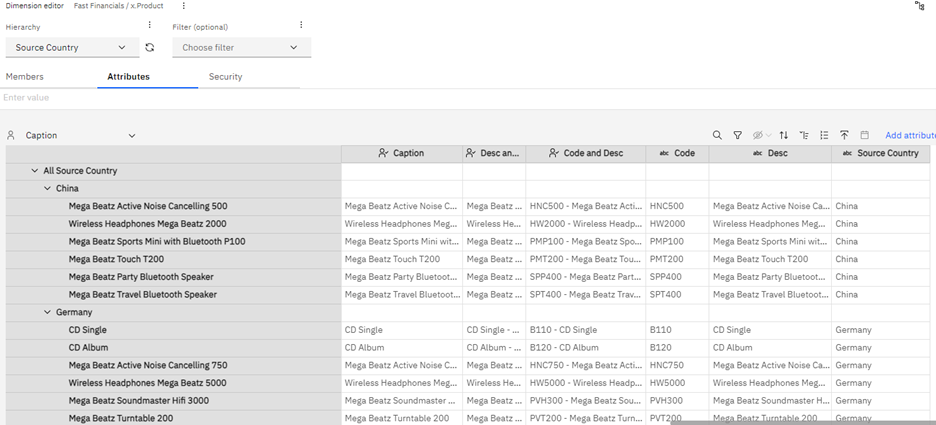Click the hierarchy expand levels icon
Screen dimensions: 936x425
pos(804,135)
